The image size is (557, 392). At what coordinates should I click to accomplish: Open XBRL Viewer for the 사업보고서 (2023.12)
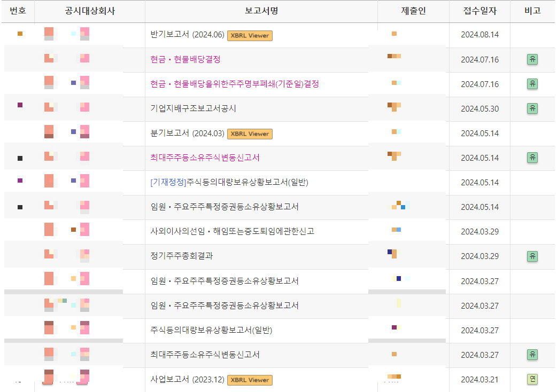(x=249, y=380)
